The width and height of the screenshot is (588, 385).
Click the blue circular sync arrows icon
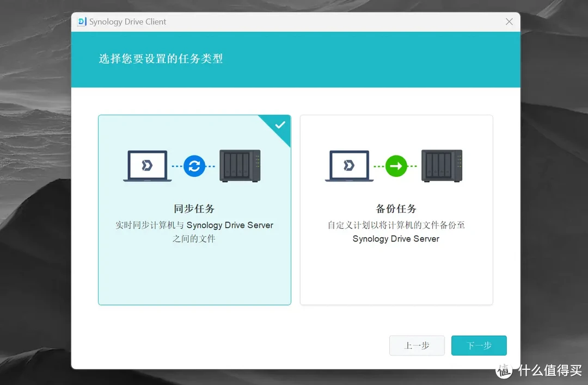coord(194,166)
